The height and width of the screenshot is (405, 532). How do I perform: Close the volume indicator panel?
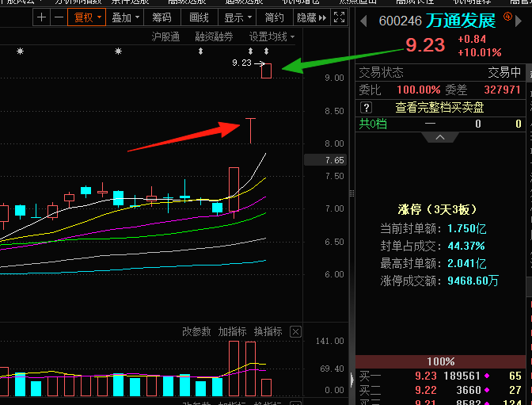(295, 331)
